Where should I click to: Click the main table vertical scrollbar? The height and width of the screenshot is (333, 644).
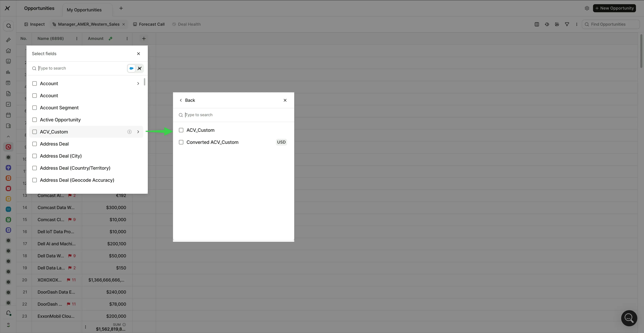pos(641,51)
